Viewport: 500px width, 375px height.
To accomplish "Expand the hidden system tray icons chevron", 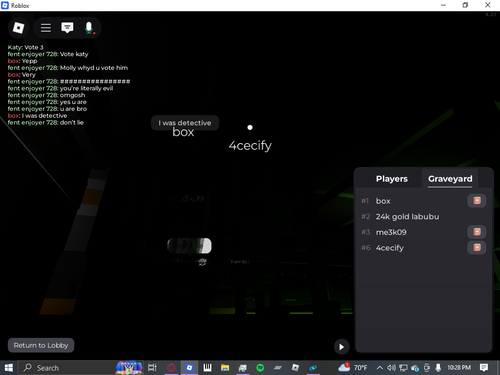I will (379, 368).
